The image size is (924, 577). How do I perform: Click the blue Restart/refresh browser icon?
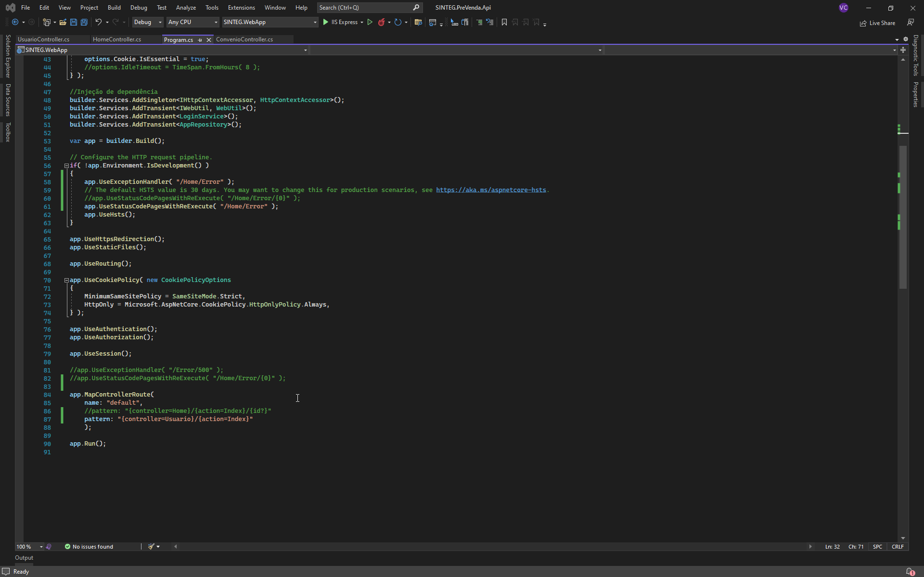tap(398, 22)
